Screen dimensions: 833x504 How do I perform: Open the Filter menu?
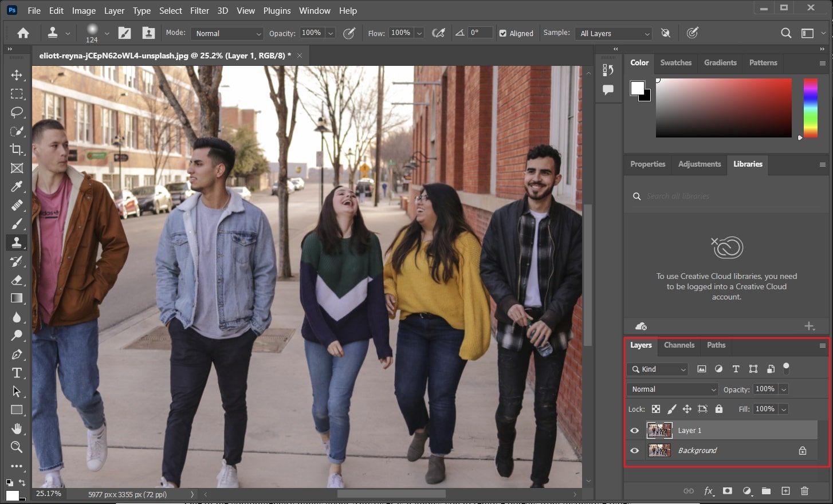(x=199, y=10)
